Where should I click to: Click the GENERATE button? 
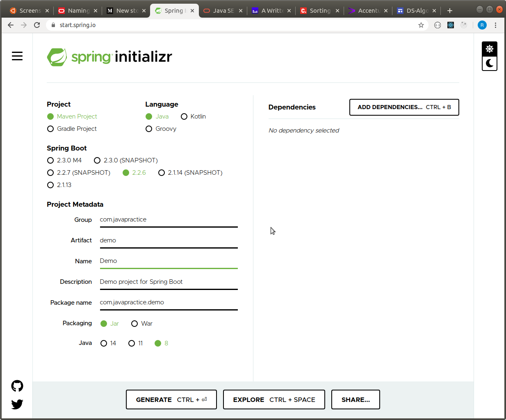[x=171, y=399]
